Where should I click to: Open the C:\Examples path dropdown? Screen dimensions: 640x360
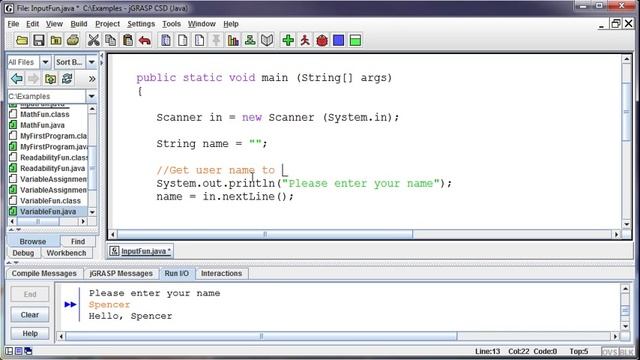click(91, 96)
